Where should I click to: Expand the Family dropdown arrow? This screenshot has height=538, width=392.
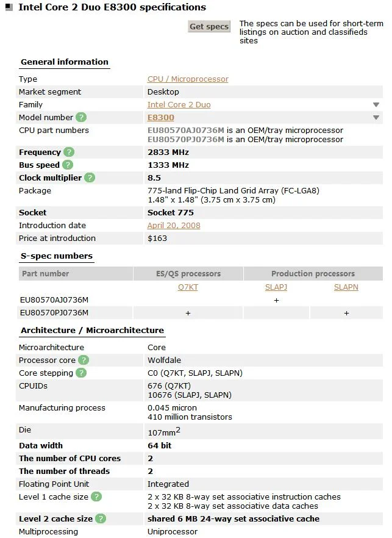click(x=376, y=105)
